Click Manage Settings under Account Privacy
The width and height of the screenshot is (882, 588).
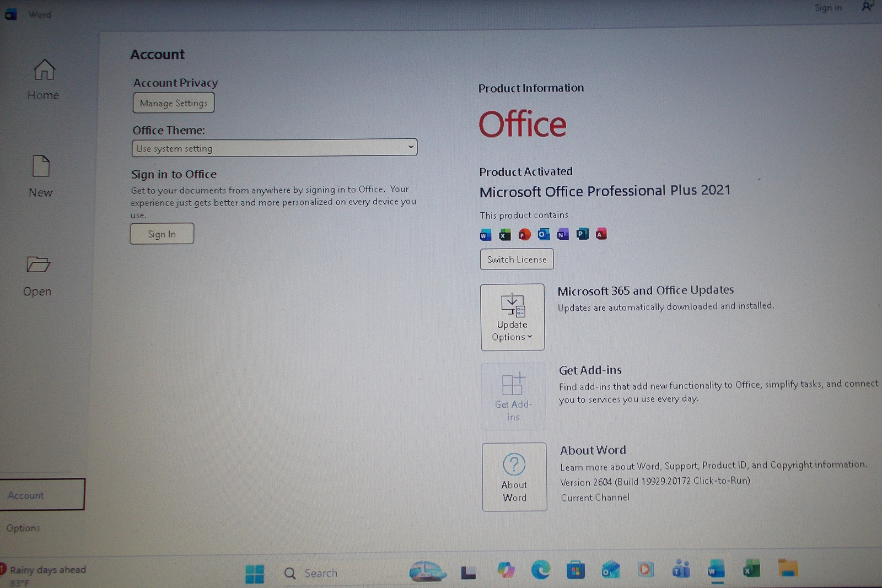coord(174,103)
